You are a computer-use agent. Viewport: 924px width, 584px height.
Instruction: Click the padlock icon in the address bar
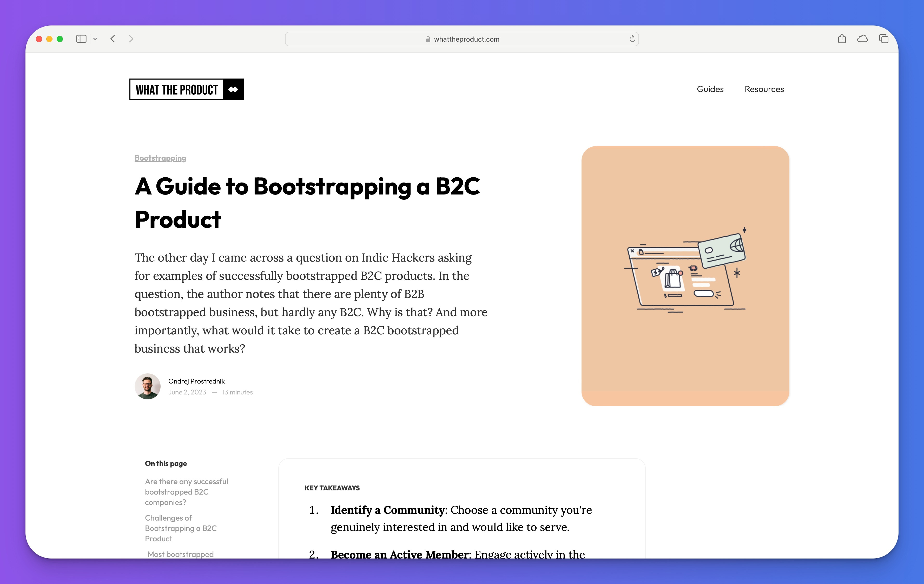(x=428, y=39)
